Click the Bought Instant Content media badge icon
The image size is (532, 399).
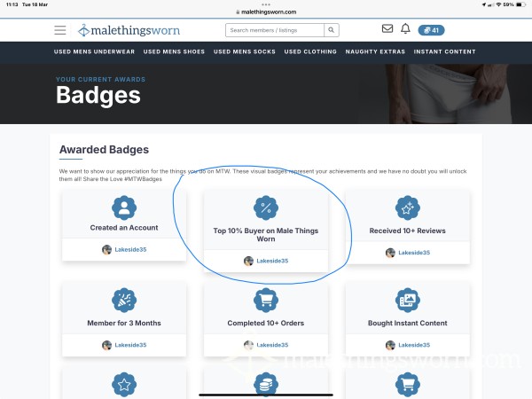coord(408,301)
